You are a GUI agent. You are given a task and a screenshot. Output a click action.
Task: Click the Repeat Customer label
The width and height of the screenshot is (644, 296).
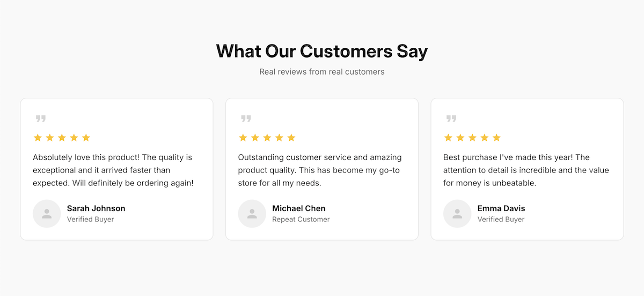coord(301,219)
